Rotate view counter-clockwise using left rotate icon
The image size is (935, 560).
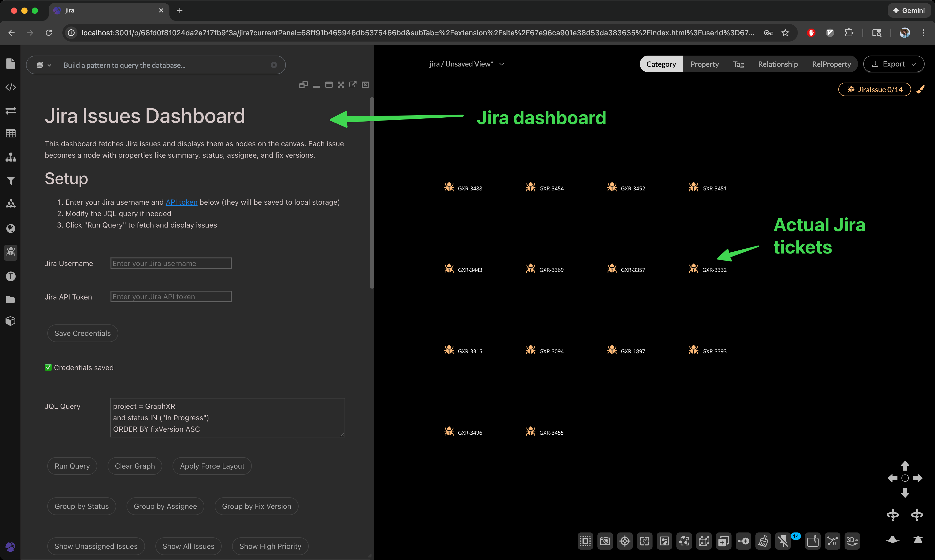[893, 515]
